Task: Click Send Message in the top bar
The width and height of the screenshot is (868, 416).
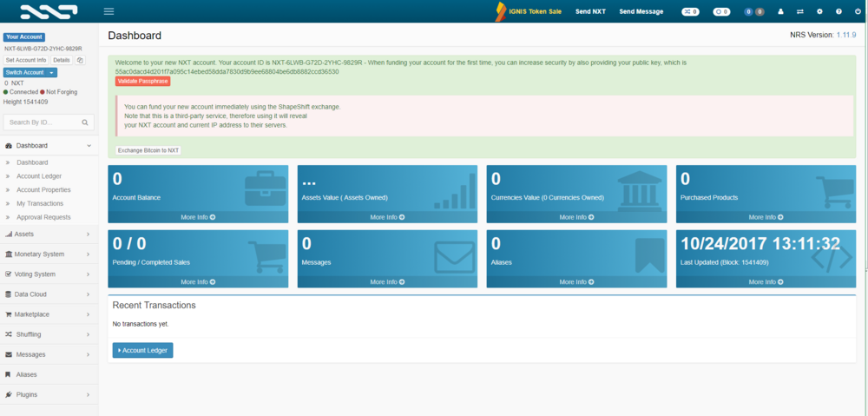Action: (x=641, y=11)
